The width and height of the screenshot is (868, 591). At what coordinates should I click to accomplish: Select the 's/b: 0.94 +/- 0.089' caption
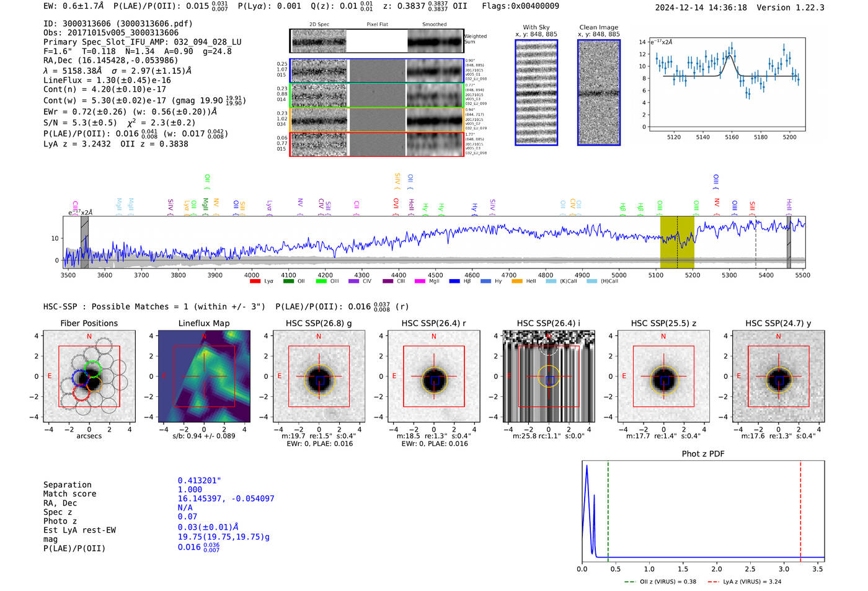coord(204,436)
